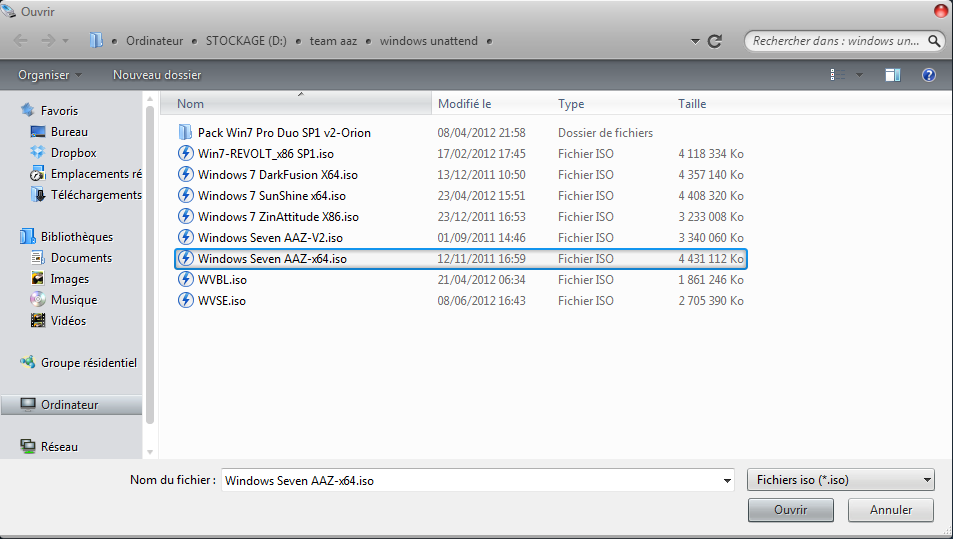Viewport: 953px width, 539px height.
Task: Select Favoris star icon in sidebar
Action: click(x=28, y=110)
